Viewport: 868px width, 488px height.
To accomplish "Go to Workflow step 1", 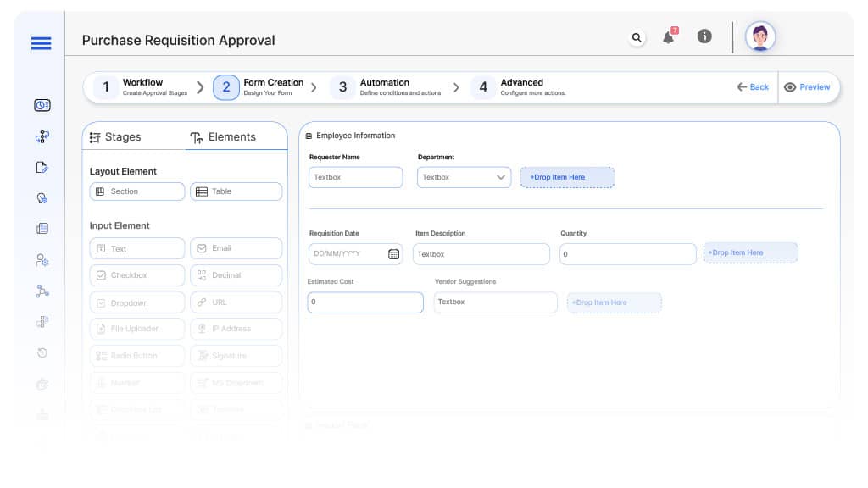I will click(142, 87).
